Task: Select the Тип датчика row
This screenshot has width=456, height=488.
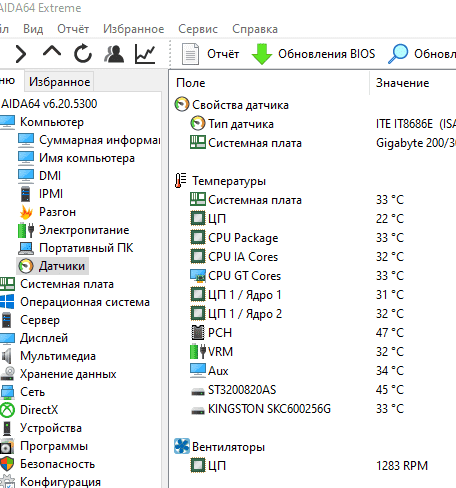Action: coord(313,124)
